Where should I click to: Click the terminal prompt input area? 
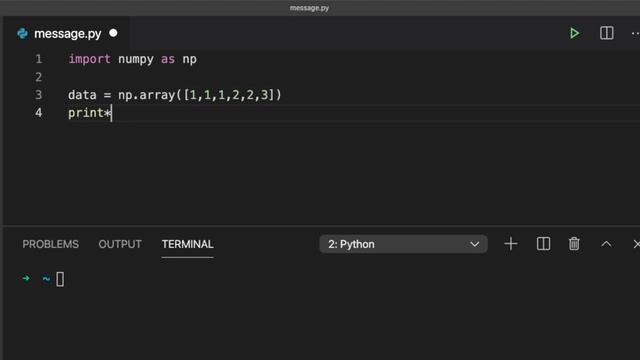(x=60, y=279)
